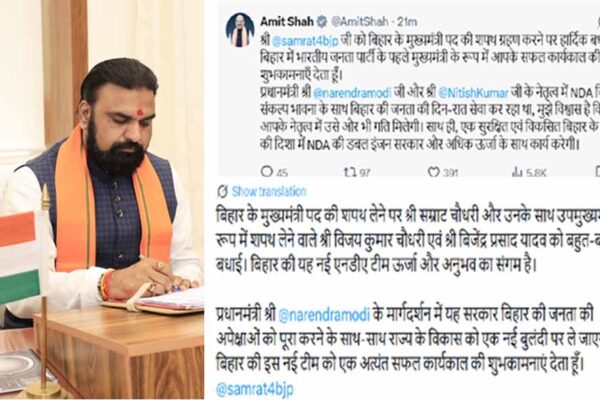Click the bookmark icon at the tweet's right edge
The image size is (600, 400).
click(x=597, y=172)
